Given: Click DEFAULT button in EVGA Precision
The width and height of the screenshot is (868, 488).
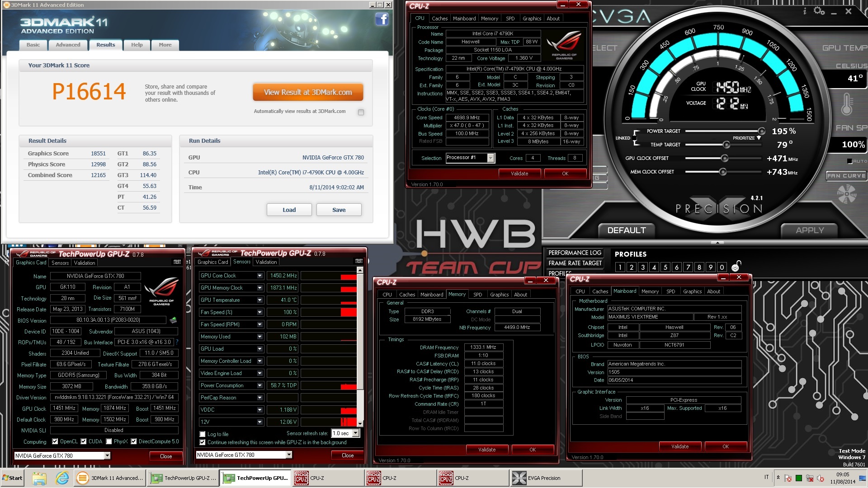Looking at the screenshot, I should pyautogui.click(x=627, y=230).
